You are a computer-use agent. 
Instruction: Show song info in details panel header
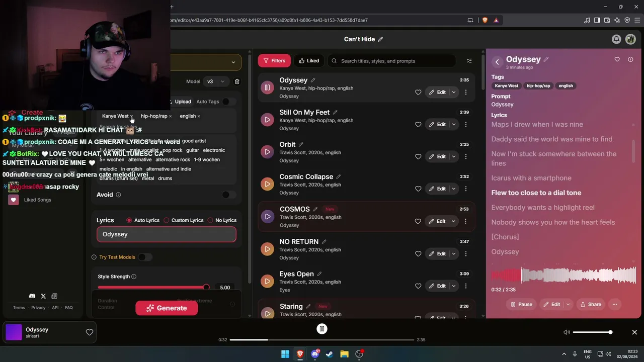coord(630,59)
